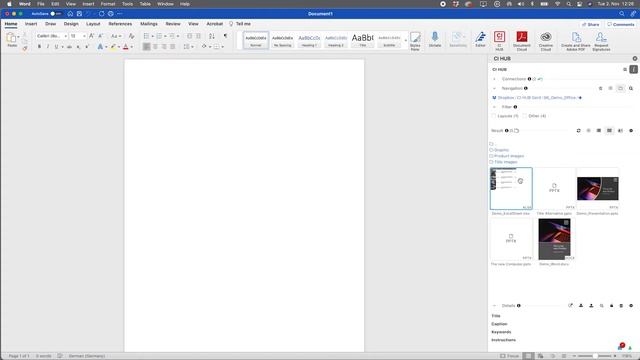Open the font name dropdown

[65, 36]
